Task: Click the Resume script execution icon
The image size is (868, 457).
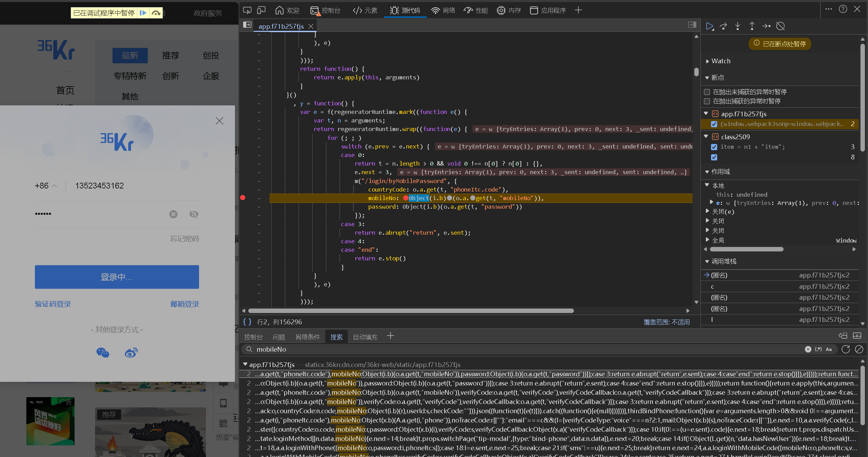Action: [710, 26]
